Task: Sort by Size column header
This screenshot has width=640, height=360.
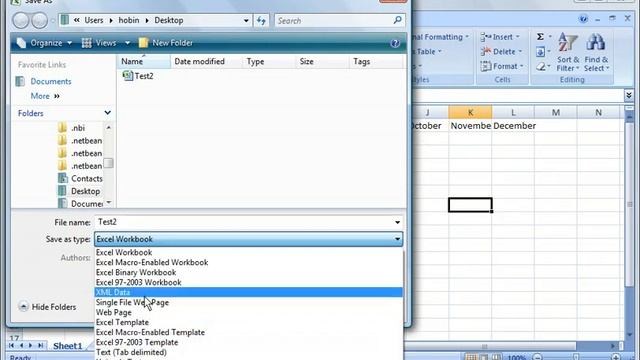Action: tap(322, 62)
